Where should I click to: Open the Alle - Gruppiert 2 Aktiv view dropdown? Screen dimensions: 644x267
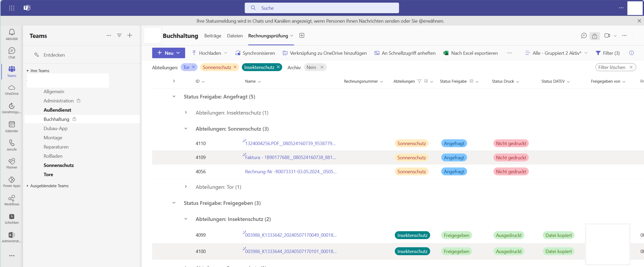tap(556, 53)
